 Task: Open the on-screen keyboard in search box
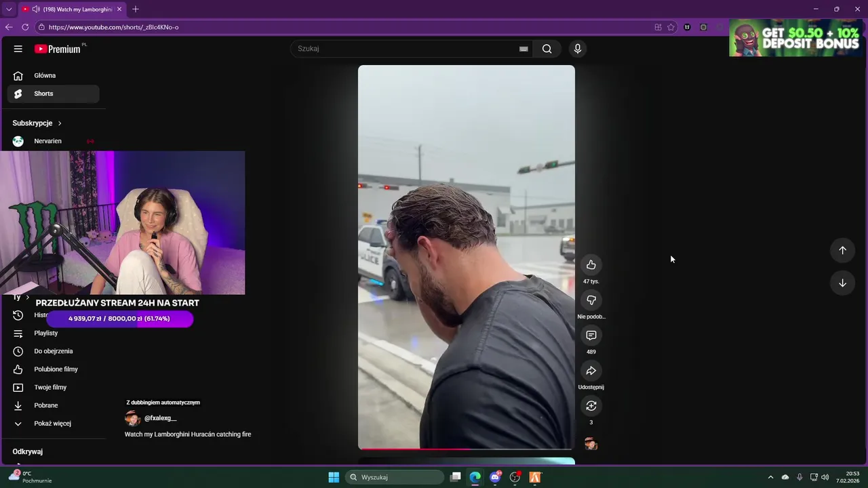[x=524, y=49]
